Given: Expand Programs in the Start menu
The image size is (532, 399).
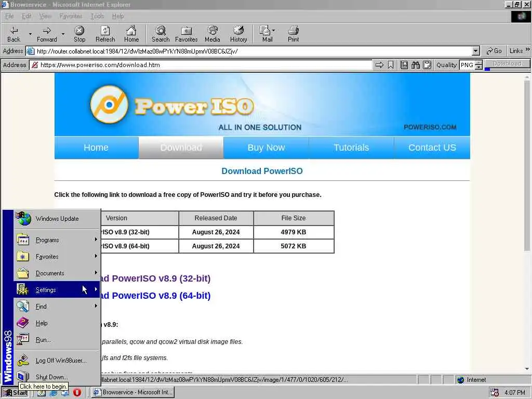Looking at the screenshot, I should coord(57,240).
